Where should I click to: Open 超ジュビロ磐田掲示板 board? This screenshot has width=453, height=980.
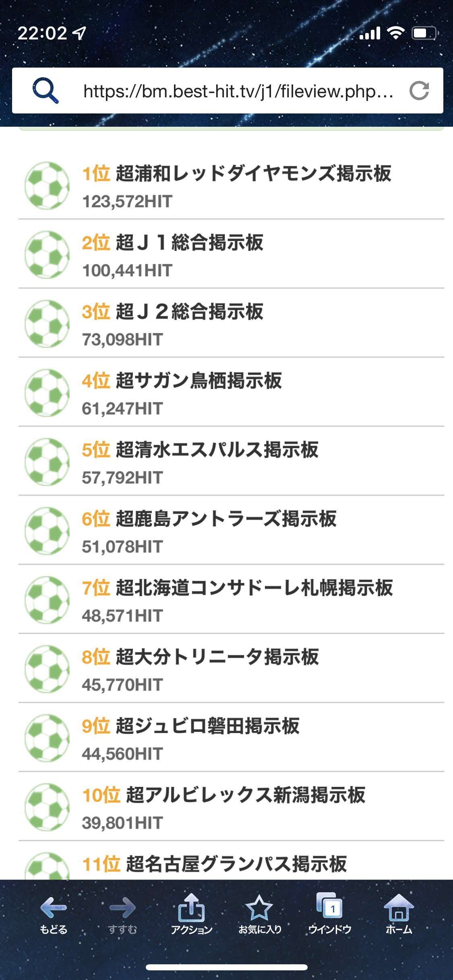207,726
